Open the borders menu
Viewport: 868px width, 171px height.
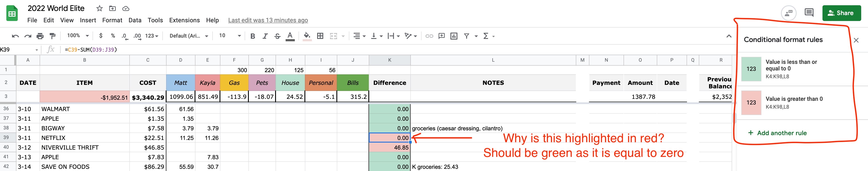pyautogui.click(x=320, y=36)
